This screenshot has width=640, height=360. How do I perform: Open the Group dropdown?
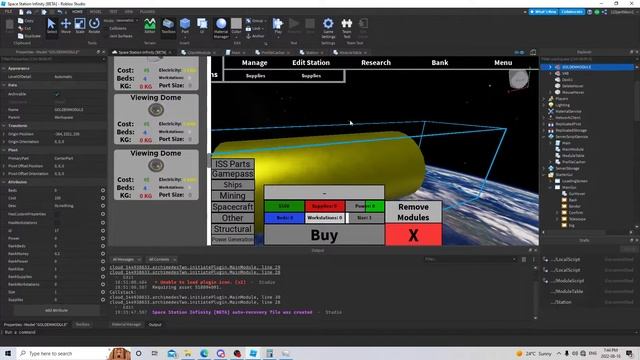256,21
